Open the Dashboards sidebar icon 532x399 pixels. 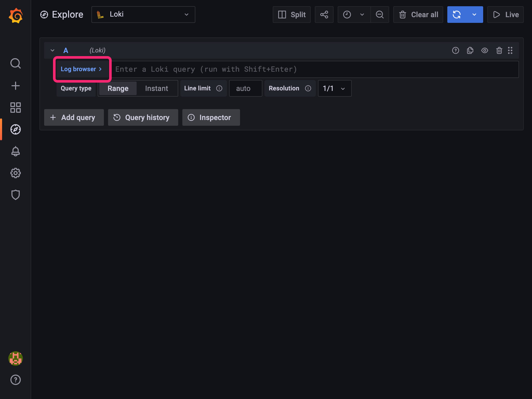(x=16, y=107)
